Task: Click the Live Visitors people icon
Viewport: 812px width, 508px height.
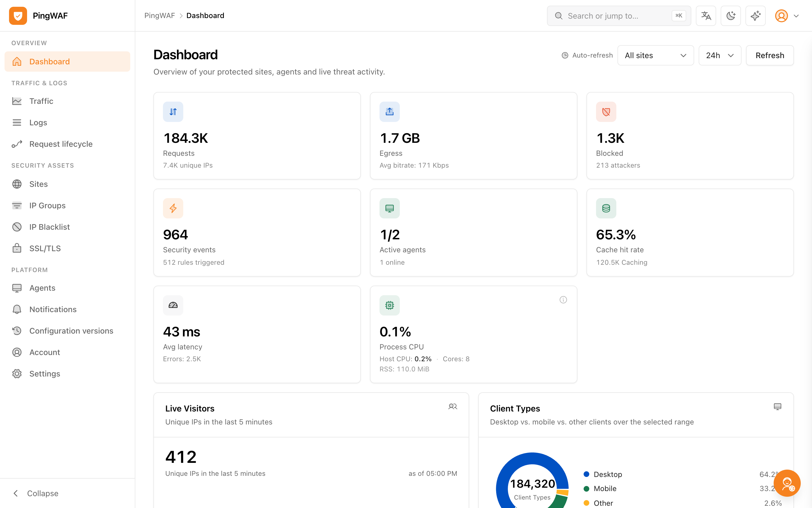Action: point(453,406)
